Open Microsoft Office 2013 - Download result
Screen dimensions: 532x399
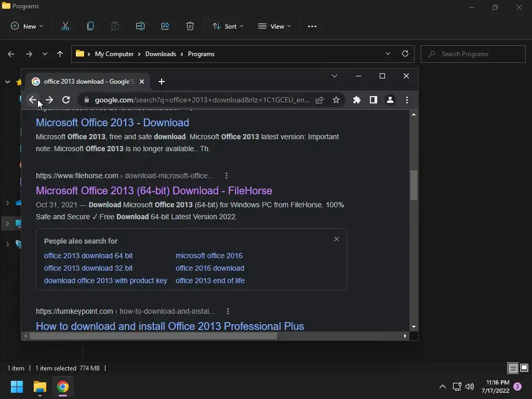[112, 123]
